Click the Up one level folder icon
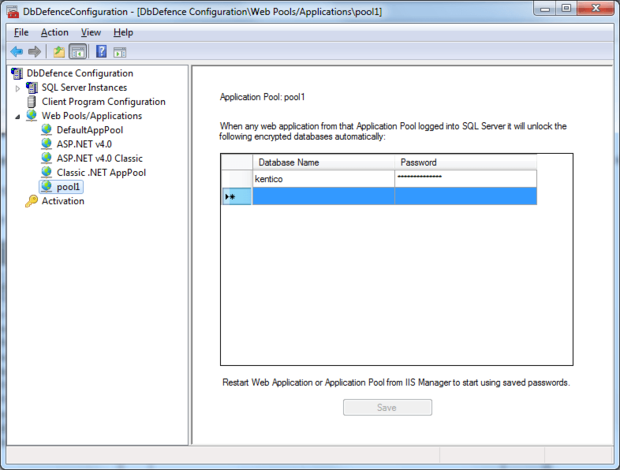 [59, 51]
